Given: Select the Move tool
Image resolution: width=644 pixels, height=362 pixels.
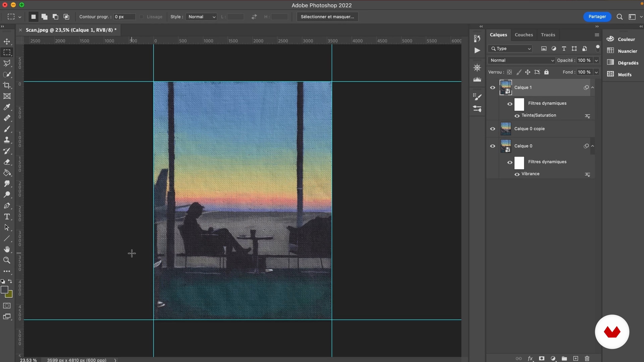Looking at the screenshot, I should tap(7, 41).
